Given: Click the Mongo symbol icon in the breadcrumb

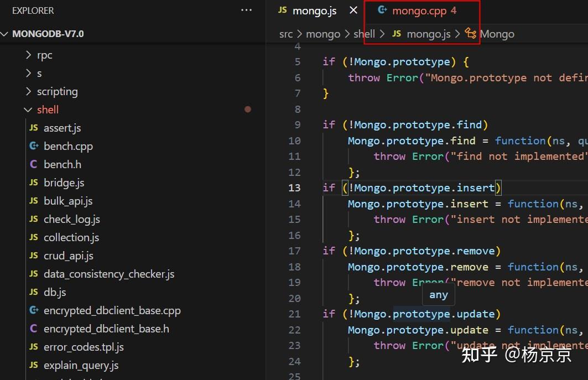Looking at the screenshot, I should pyautogui.click(x=471, y=34).
